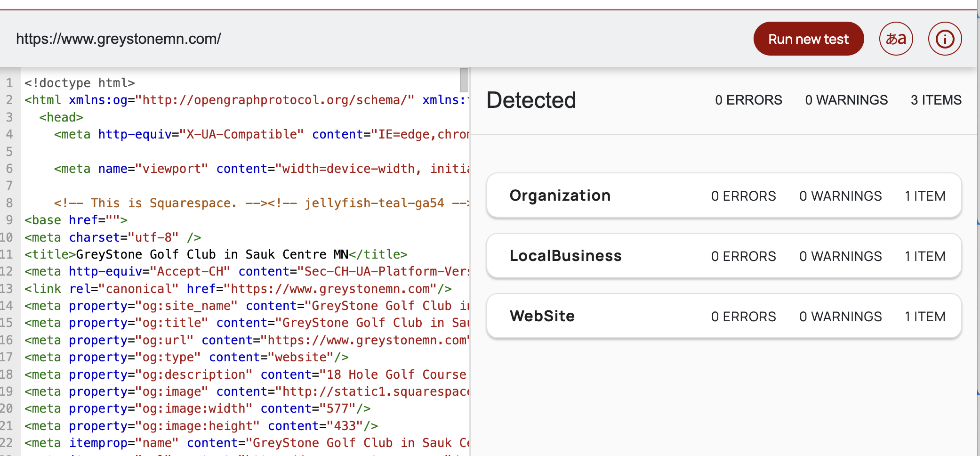Click the summary 0 WARNINGS count beside Detected
Viewport: 980px width, 456px height.
(x=846, y=100)
